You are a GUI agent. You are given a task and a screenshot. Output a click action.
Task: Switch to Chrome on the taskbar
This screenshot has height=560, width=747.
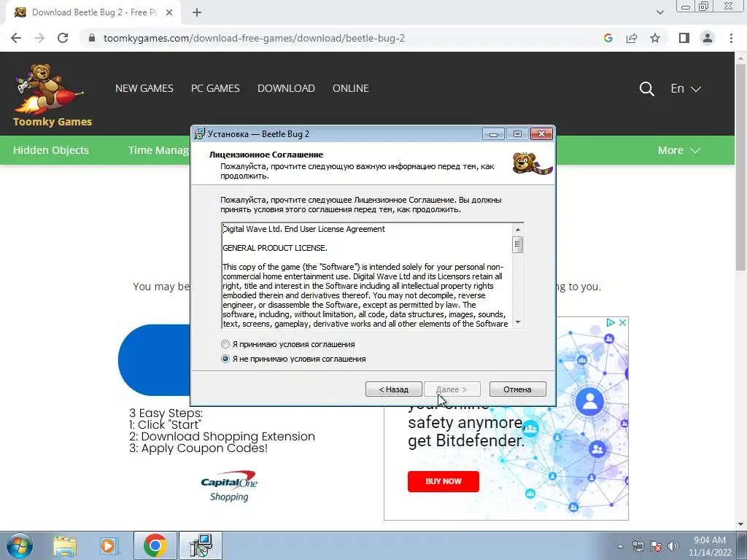(155, 545)
